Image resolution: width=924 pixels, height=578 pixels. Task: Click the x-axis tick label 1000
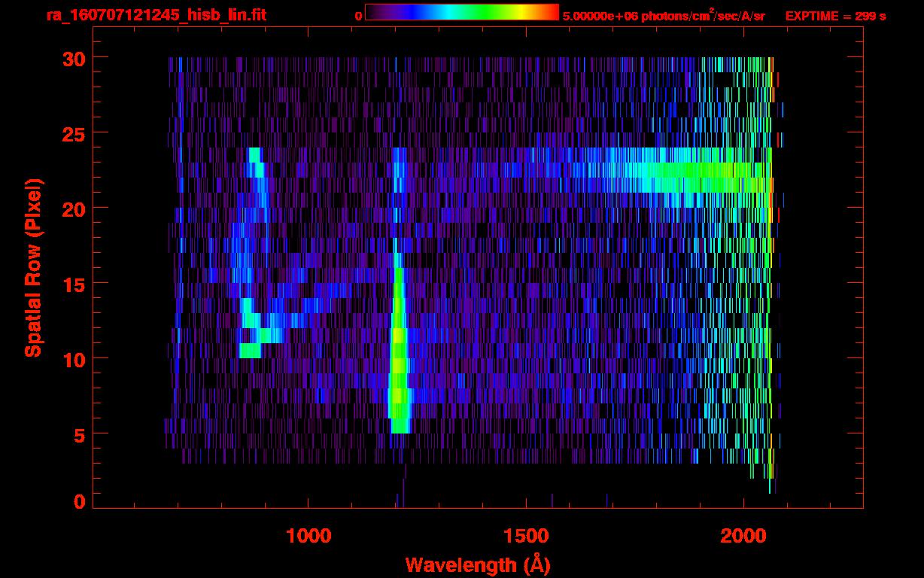click(309, 536)
